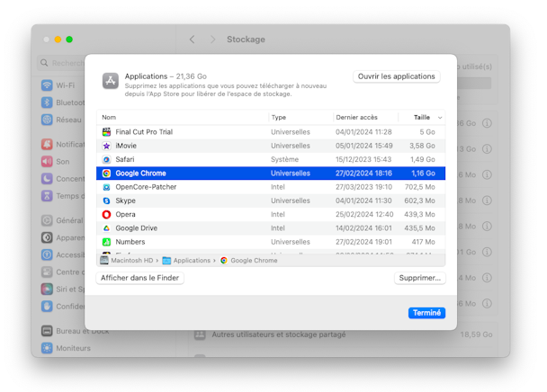
Task: Click the Final Cut Pro Trial app icon
Action: pyautogui.click(x=106, y=132)
